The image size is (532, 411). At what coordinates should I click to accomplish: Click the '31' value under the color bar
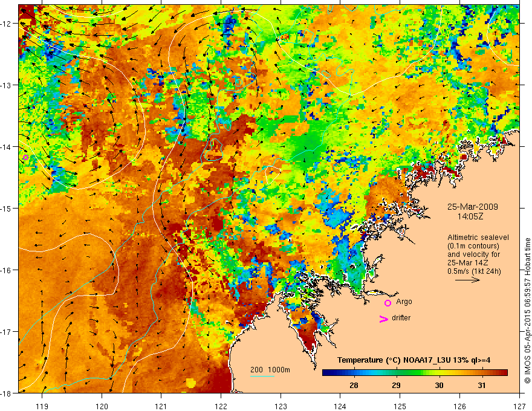[481, 385]
